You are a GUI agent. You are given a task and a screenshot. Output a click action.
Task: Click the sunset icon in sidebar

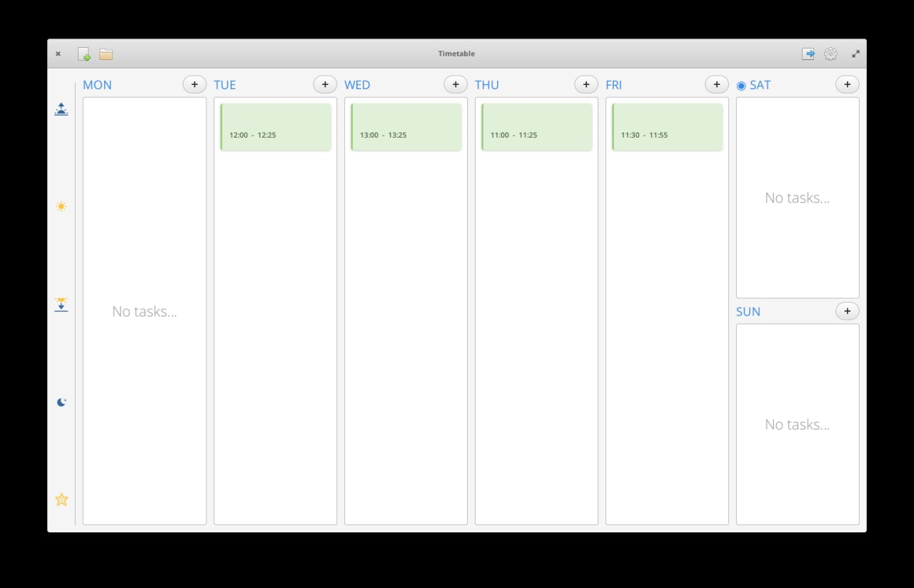coord(61,305)
